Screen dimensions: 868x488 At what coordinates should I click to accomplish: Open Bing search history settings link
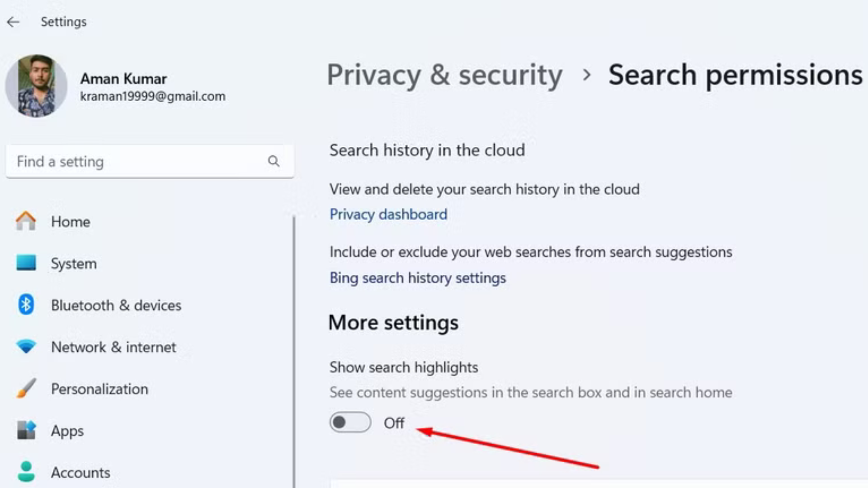click(x=417, y=278)
